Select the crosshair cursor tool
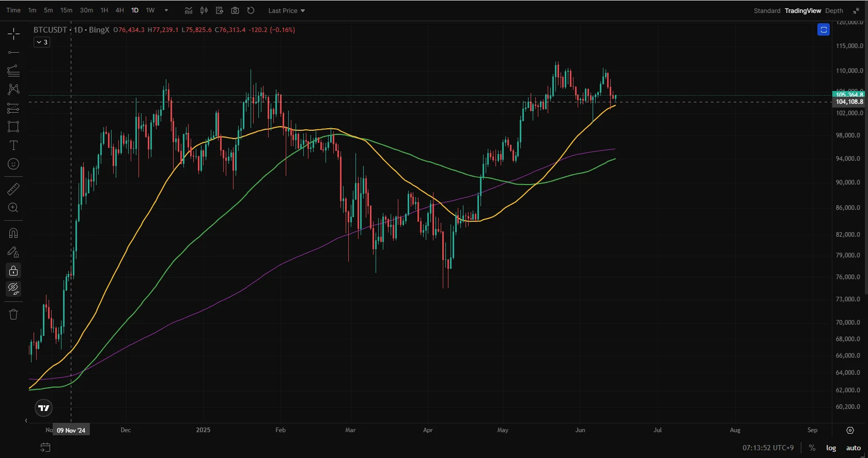The height and width of the screenshot is (458, 868). pos(13,34)
